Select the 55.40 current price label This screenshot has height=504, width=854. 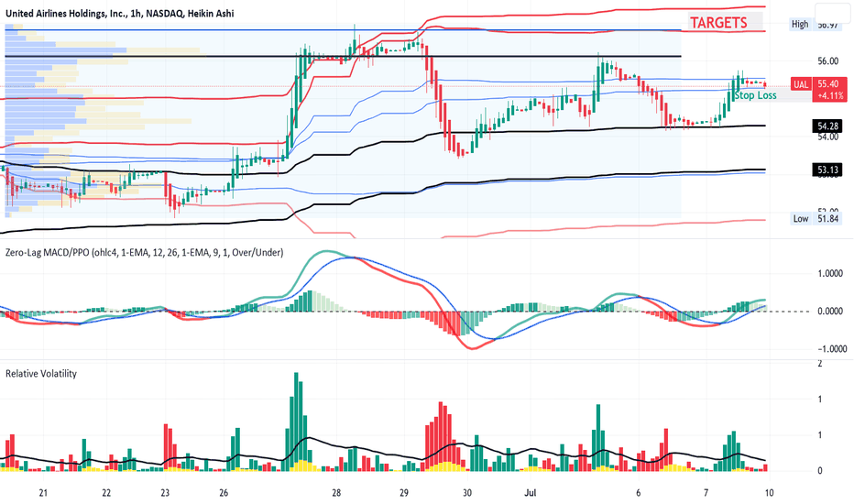[x=827, y=84]
